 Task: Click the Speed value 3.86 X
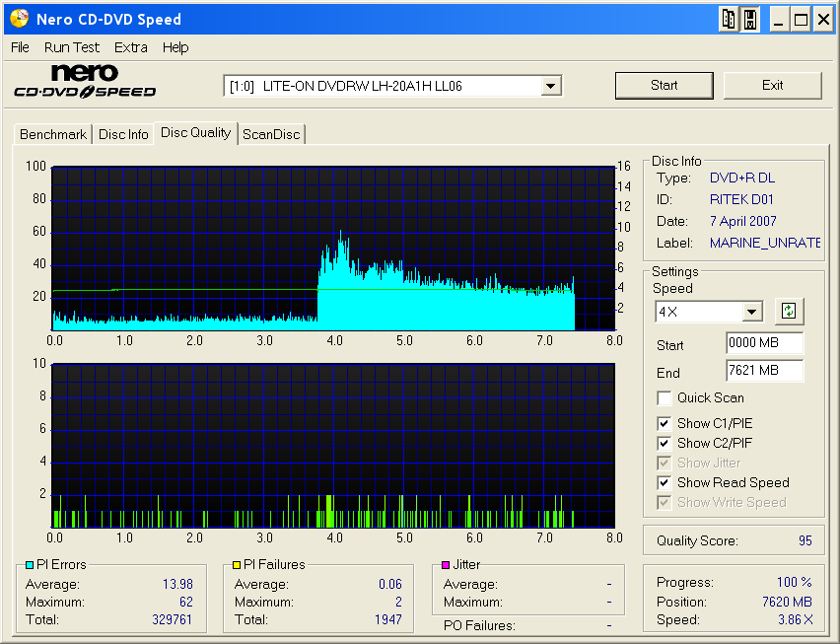tap(795, 620)
